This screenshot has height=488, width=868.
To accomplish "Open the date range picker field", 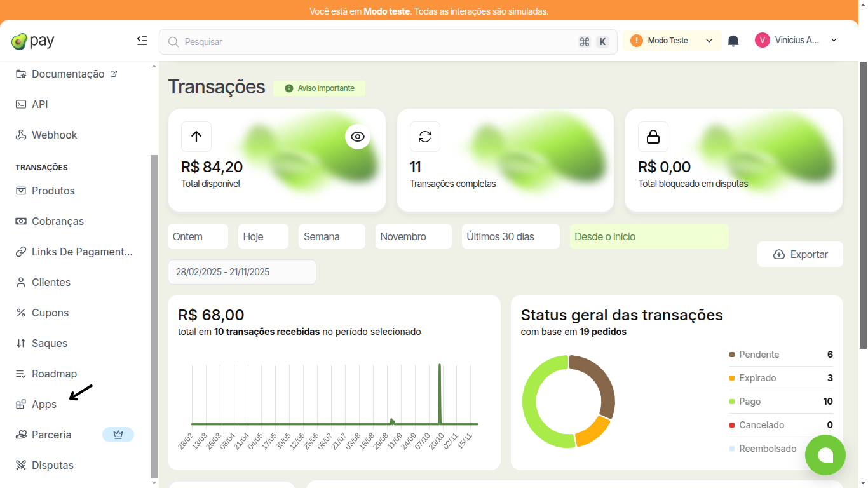I will click(x=241, y=271).
